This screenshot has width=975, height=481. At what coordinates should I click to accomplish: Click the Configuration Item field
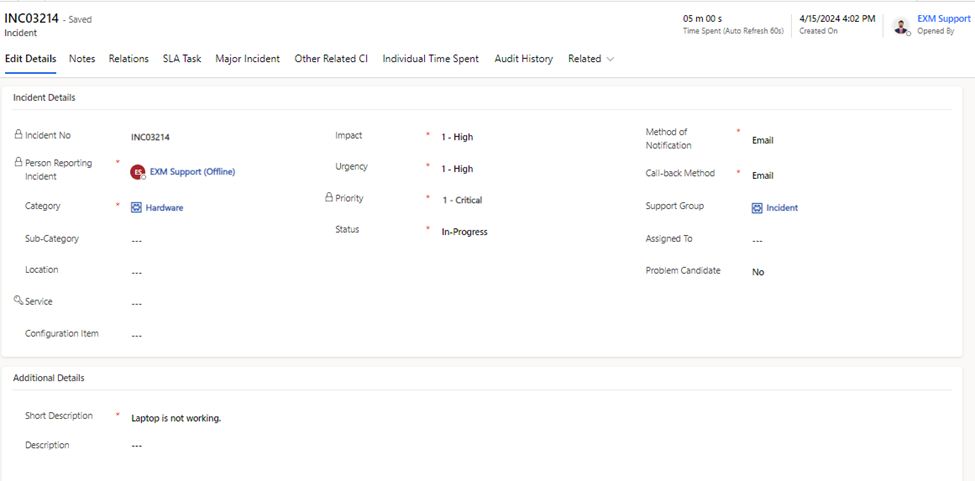[137, 335]
